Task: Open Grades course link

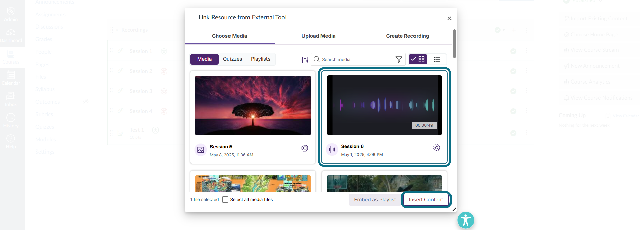Action: (x=44, y=39)
